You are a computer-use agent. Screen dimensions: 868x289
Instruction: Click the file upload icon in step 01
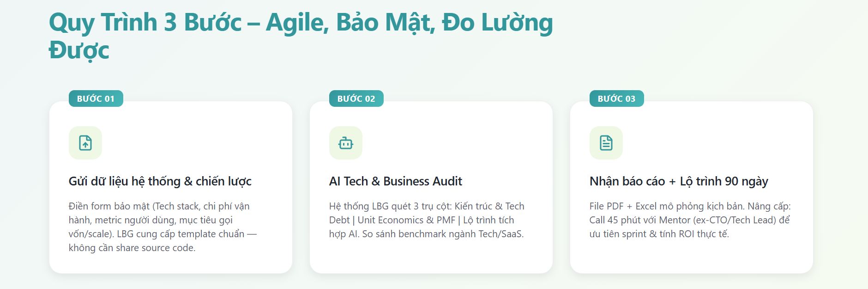[x=85, y=143]
